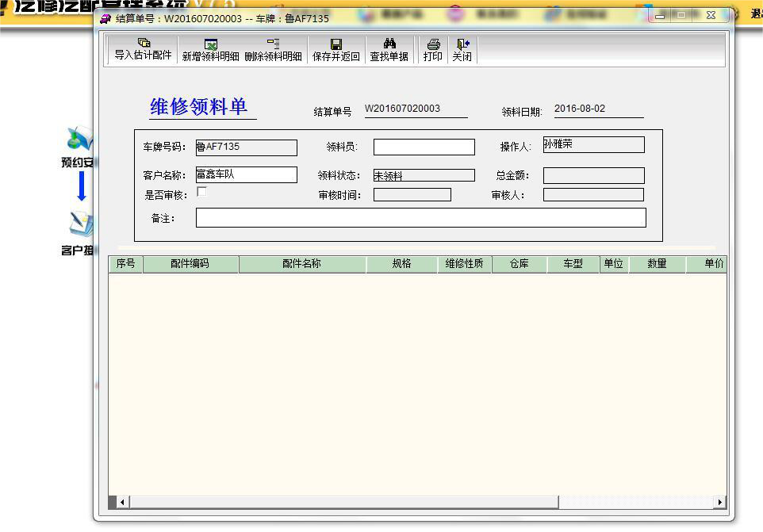Click 删除领料明细 toolbar icon

point(273,50)
